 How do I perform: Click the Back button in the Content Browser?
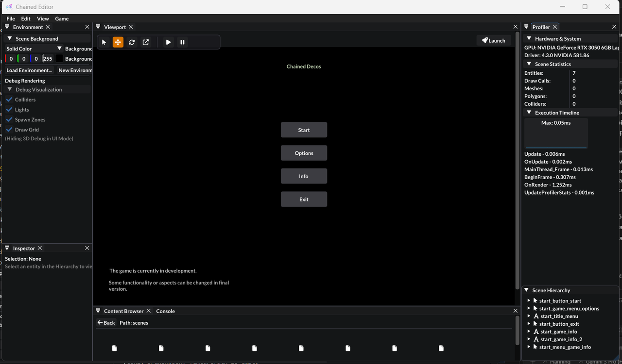tap(106, 322)
